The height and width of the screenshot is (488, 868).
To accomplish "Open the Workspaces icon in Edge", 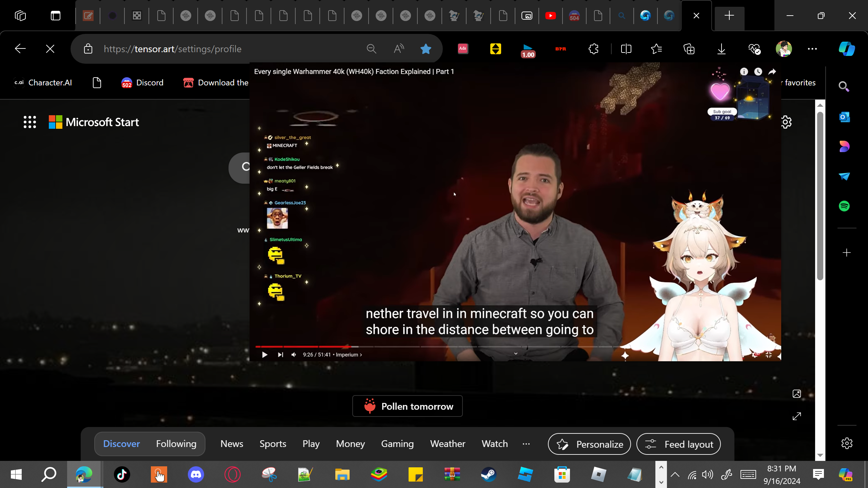I will [20, 16].
